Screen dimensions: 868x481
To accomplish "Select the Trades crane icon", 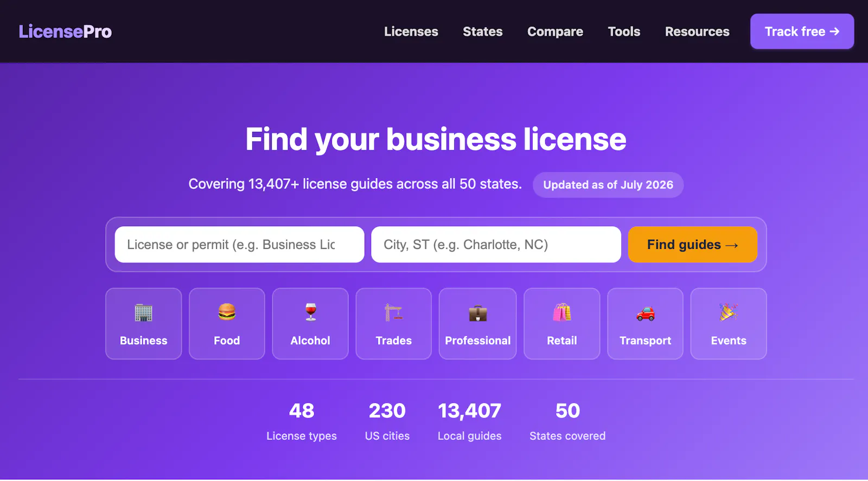I will click(x=393, y=312).
